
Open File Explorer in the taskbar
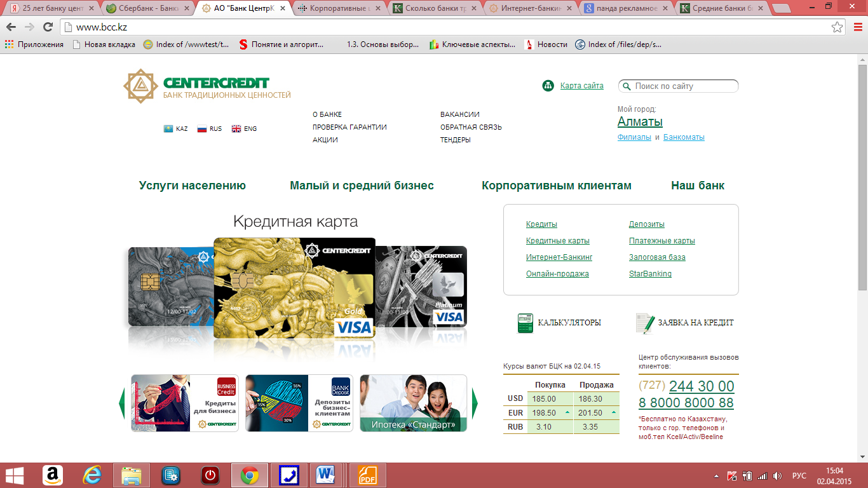(x=132, y=475)
